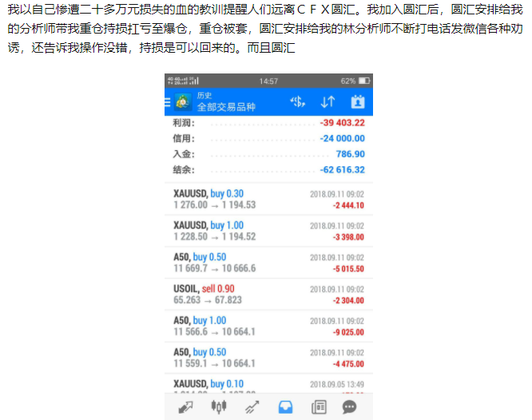Open the hamburger menu icon
Image resolution: width=532 pixels, height=420 pixels.
coord(167,101)
